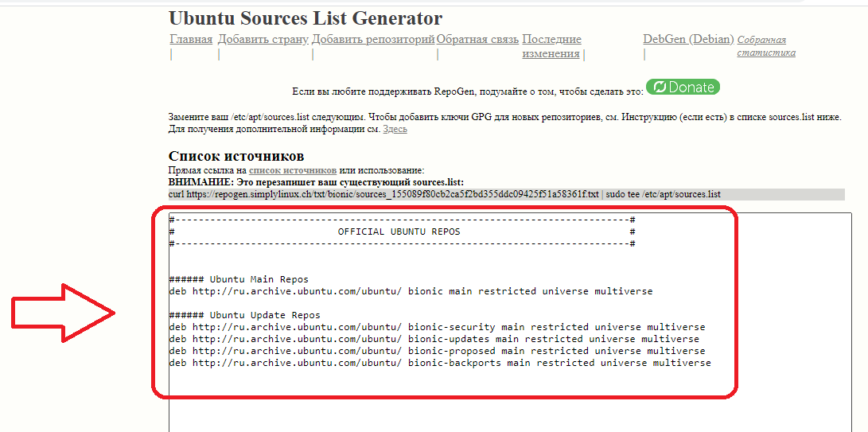
Task: Follow the Здесь link for more information
Action: coord(395,129)
